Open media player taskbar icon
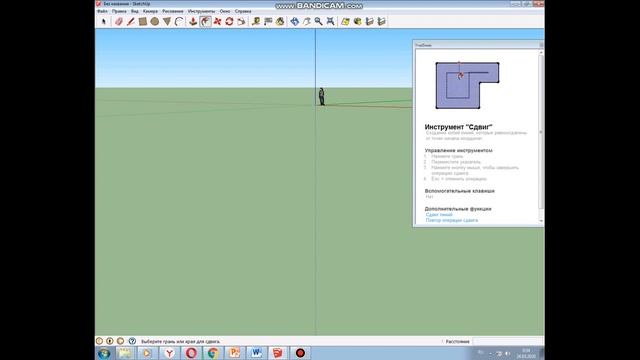The image size is (640, 360). tap(147, 353)
